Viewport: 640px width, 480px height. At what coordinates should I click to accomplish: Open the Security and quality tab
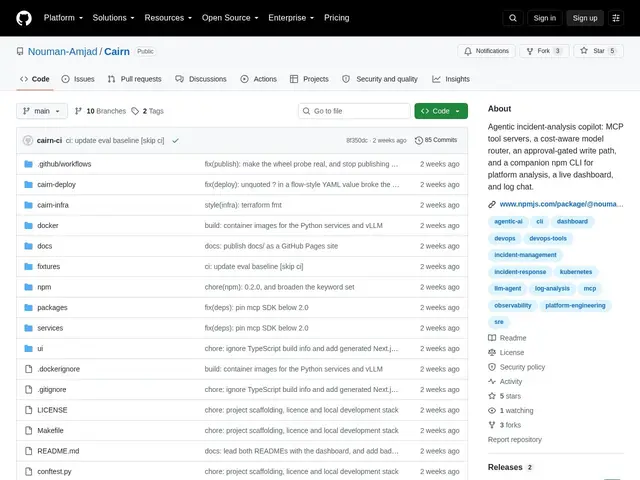(380, 79)
